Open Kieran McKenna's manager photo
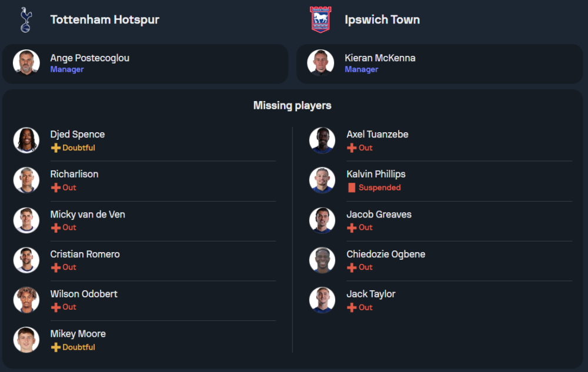 point(321,63)
